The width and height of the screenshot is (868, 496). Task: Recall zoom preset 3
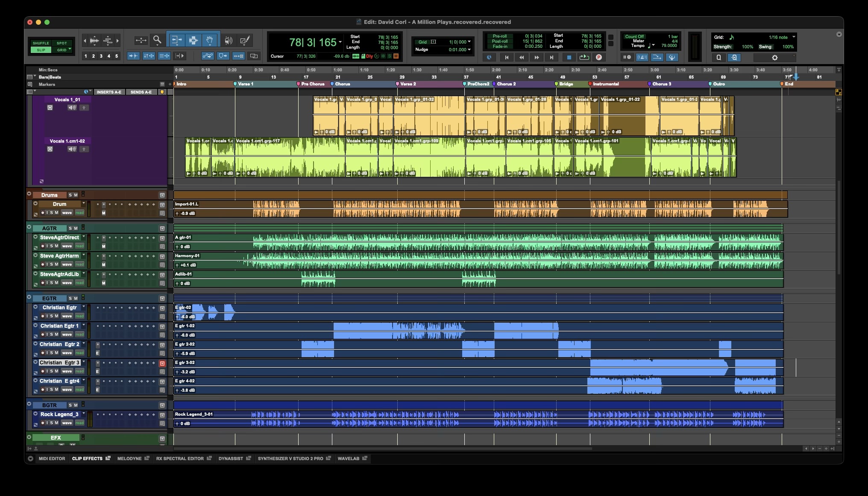point(101,56)
